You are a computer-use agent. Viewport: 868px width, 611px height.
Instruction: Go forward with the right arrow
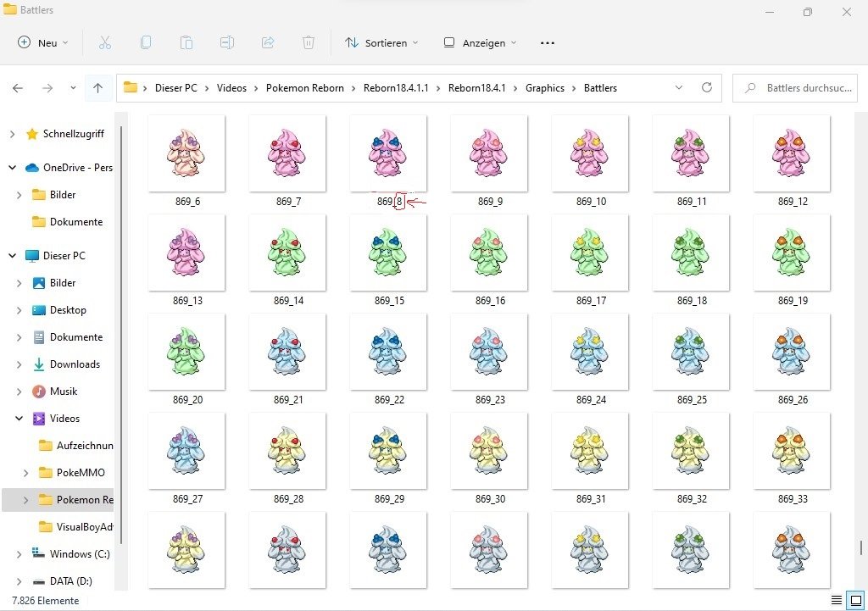[x=47, y=88]
